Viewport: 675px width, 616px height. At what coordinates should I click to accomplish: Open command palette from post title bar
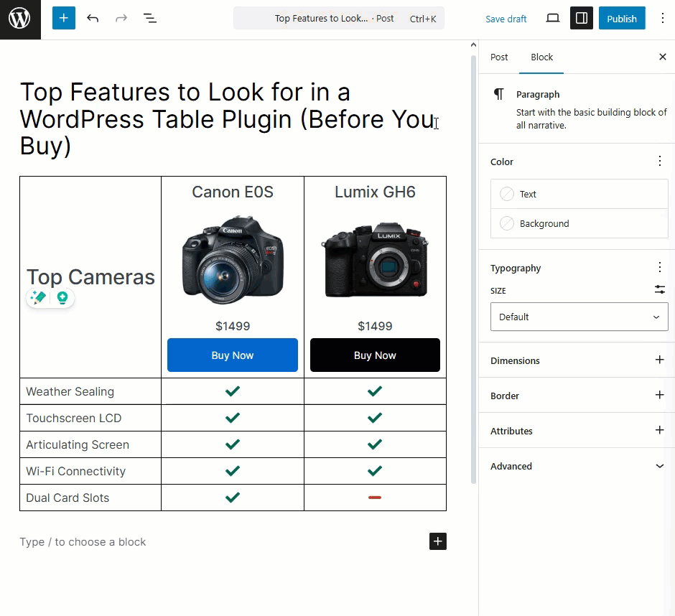pos(339,19)
